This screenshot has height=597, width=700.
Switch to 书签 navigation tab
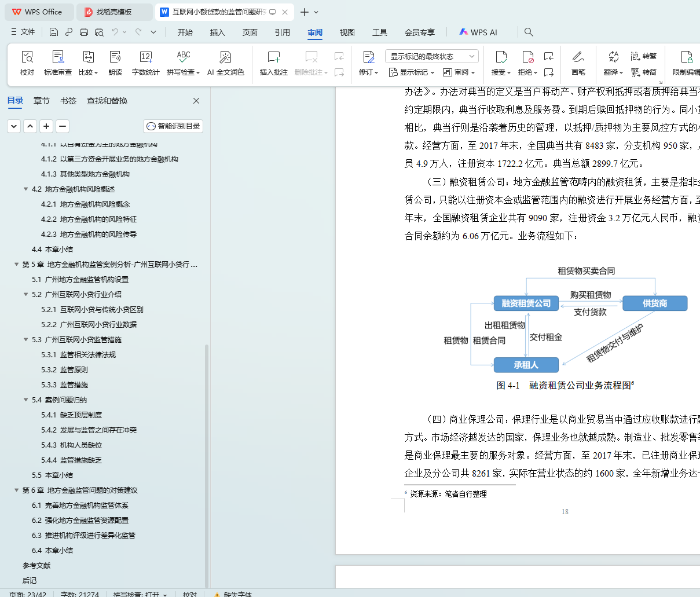(68, 101)
